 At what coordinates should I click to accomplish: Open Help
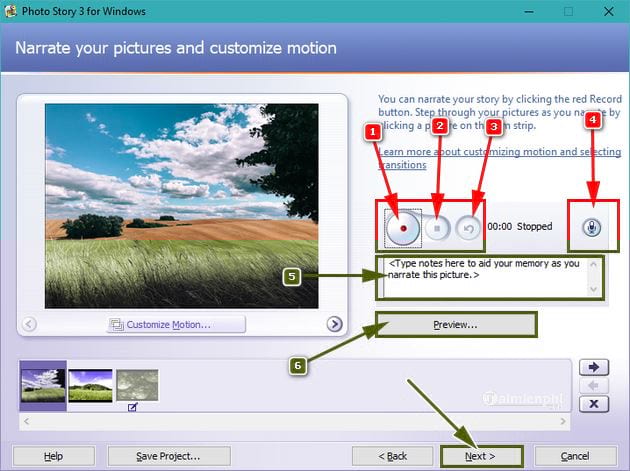(x=54, y=456)
